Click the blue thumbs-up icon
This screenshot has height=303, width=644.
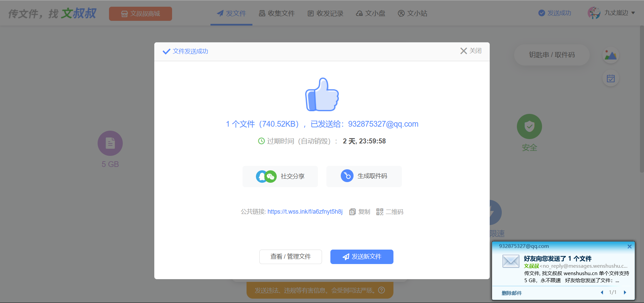point(322,94)
